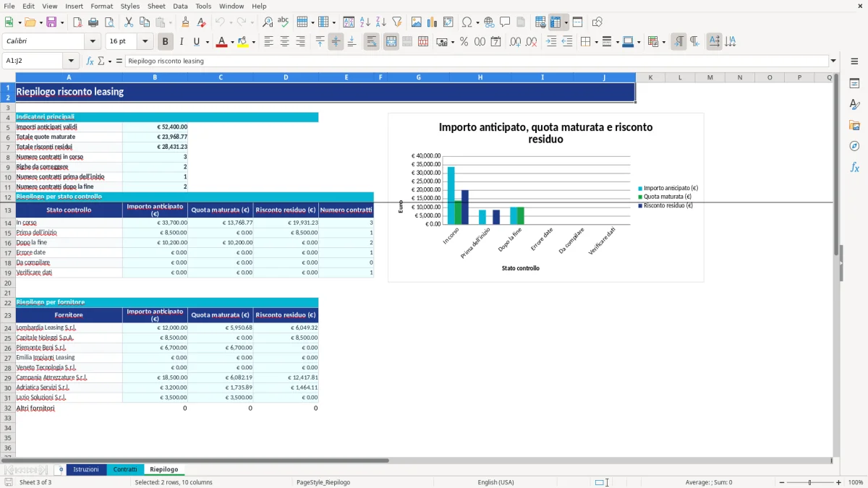Add new sheet button

click(x=61, y=469)
